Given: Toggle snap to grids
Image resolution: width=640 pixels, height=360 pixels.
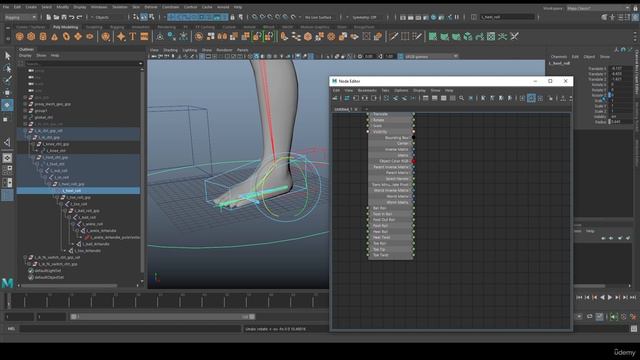Looking at the screenshot, I should pos(254,17).
